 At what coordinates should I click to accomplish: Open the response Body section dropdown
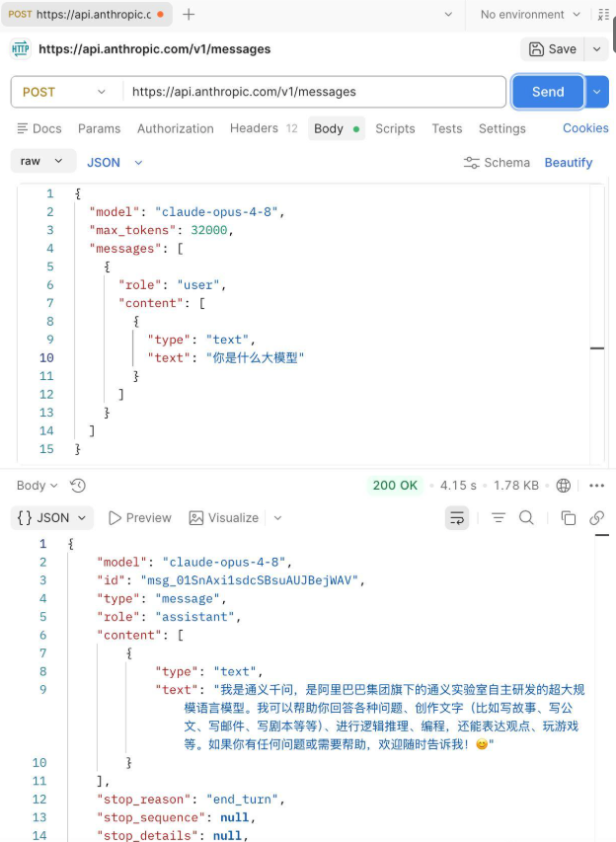coord(37,486)
